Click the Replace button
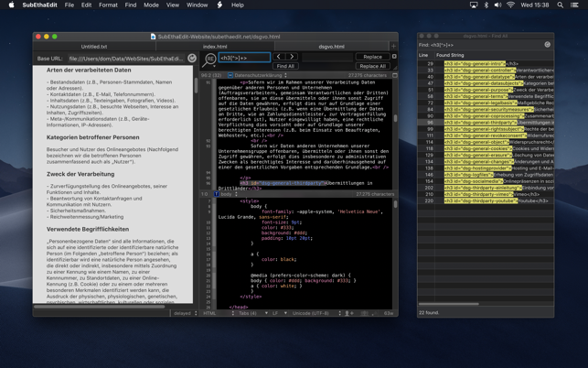This screenshot has height=368, width=588. (372, 57)
